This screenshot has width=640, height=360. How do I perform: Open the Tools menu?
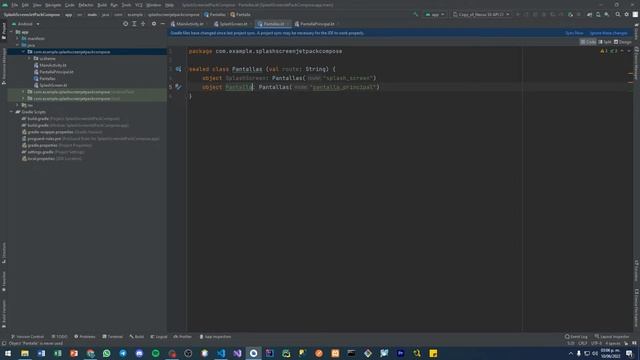point(127,5)
